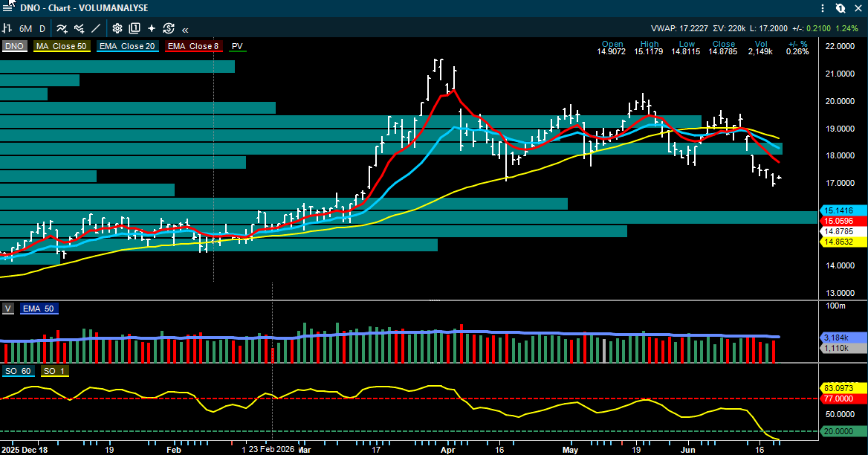The image size is (868, 455).
Task: Click the Low 14.8115 value
Action: pyautogui.click(x=686, y=51)
